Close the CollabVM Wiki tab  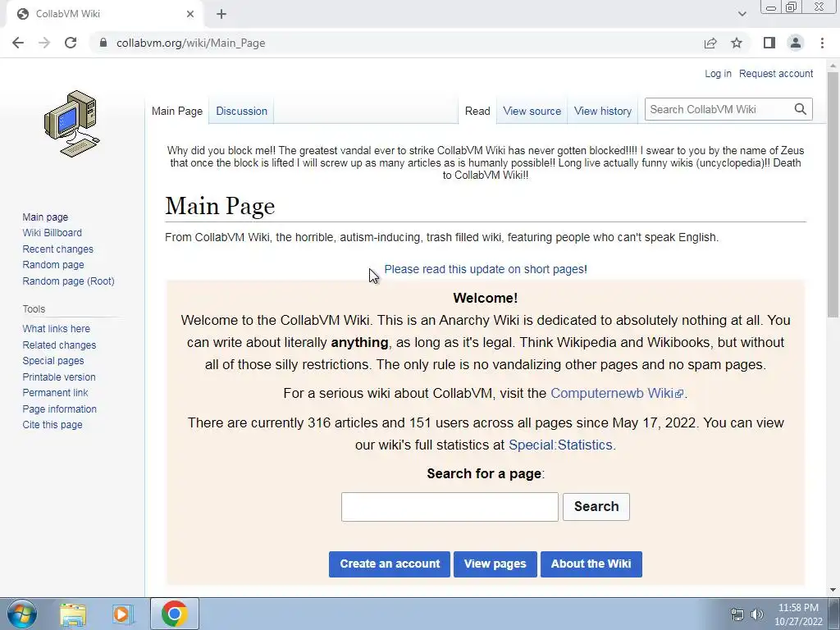coord(190,14)
